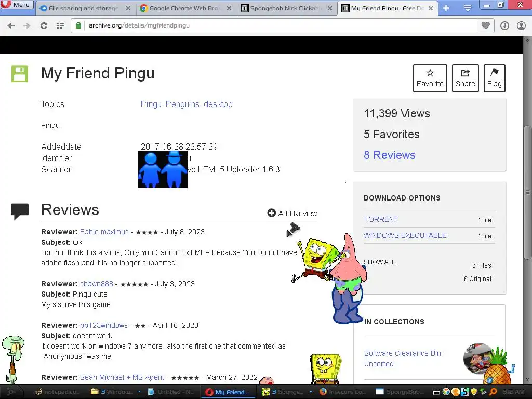Switch to Google Chrome Web Browser tab

pyautogui.click(x=187, y=8)
